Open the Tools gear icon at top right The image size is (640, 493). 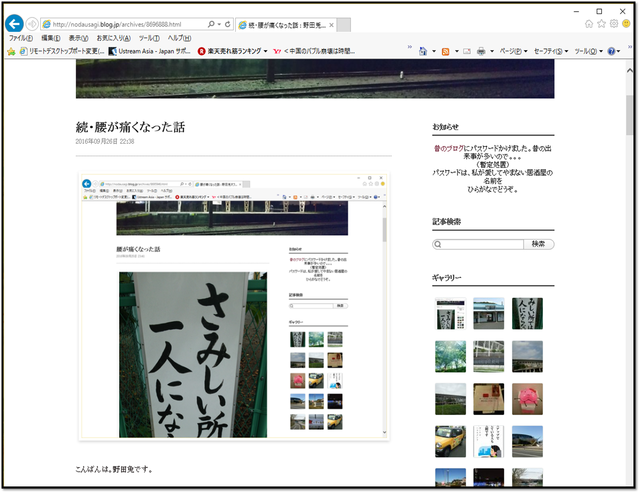coord(614,24)
